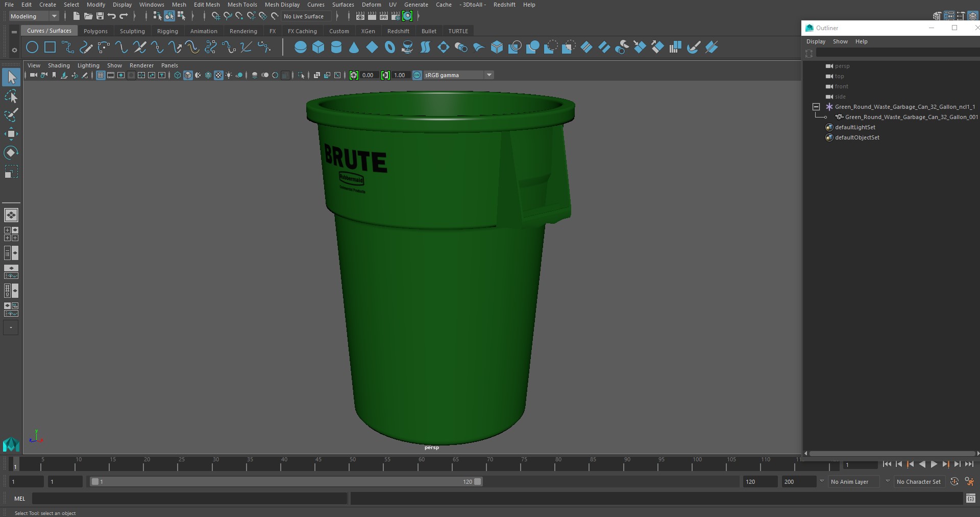Activate the Rotate tool
Image resolution: width=980 pixels, height=517 pixels.
tap(11, 152)
